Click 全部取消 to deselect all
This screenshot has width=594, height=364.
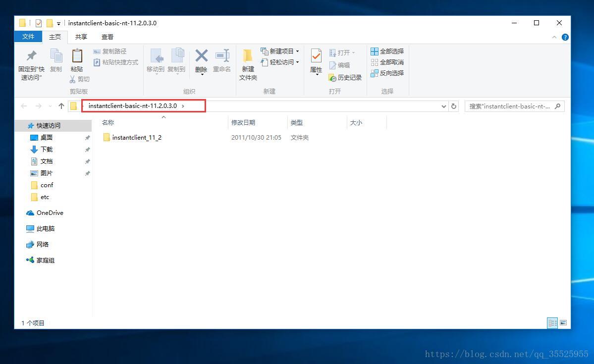387,62
